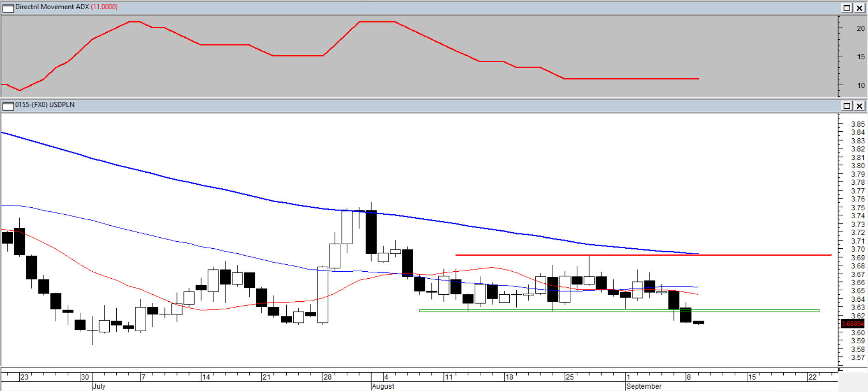Click the ADX panel's window menu icon
This screenshot has height=392, width=868.
pyautogui.click(x=8, y=8)
